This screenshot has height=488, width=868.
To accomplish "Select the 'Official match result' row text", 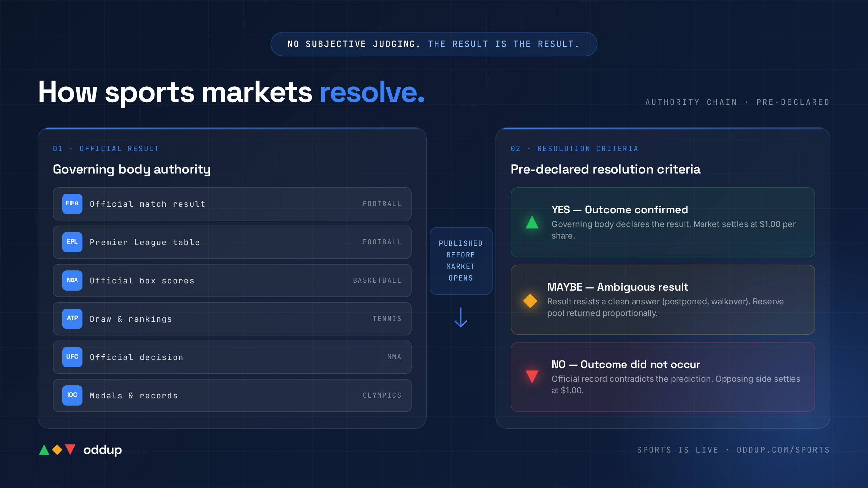I will [148, 204].
